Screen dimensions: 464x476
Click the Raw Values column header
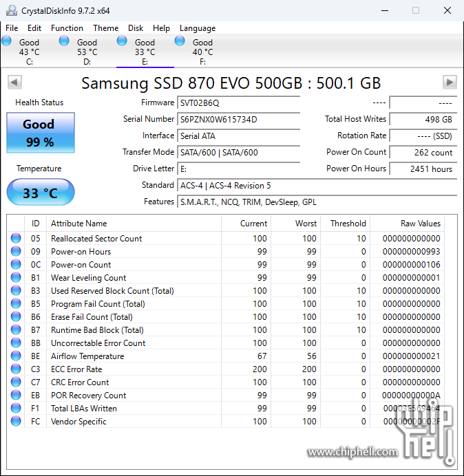point(420,224)
